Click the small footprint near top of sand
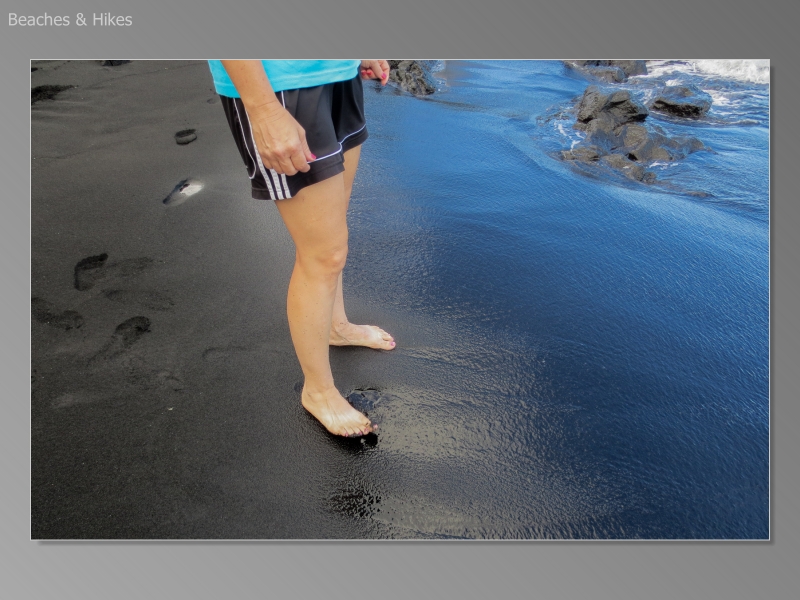Screen dimensions: 800x600 (186, 136)
